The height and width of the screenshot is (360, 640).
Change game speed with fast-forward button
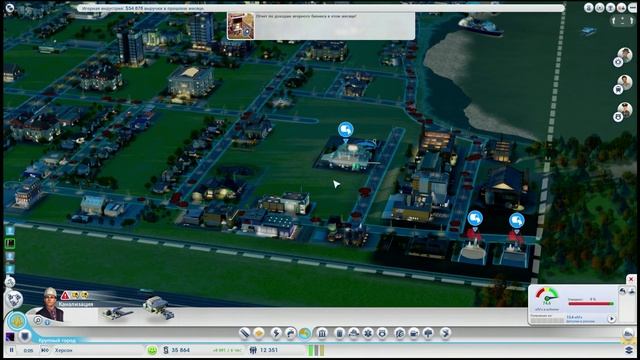[x=44, y=350]
